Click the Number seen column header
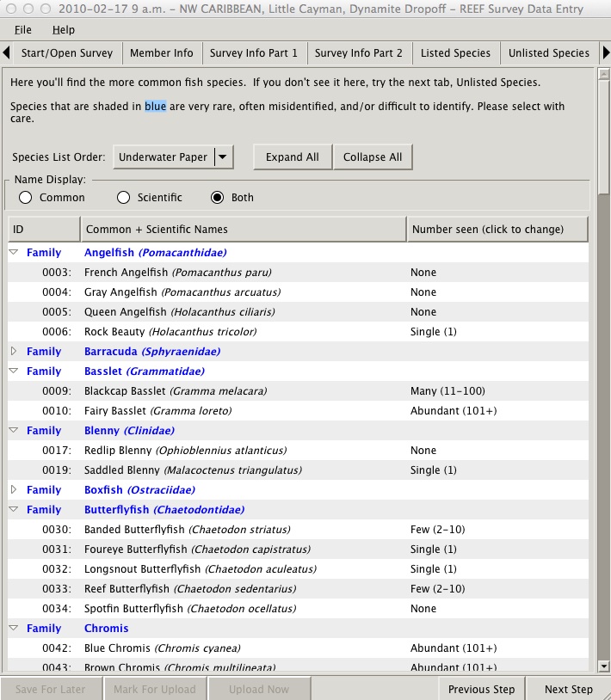 tap(497, 229)
